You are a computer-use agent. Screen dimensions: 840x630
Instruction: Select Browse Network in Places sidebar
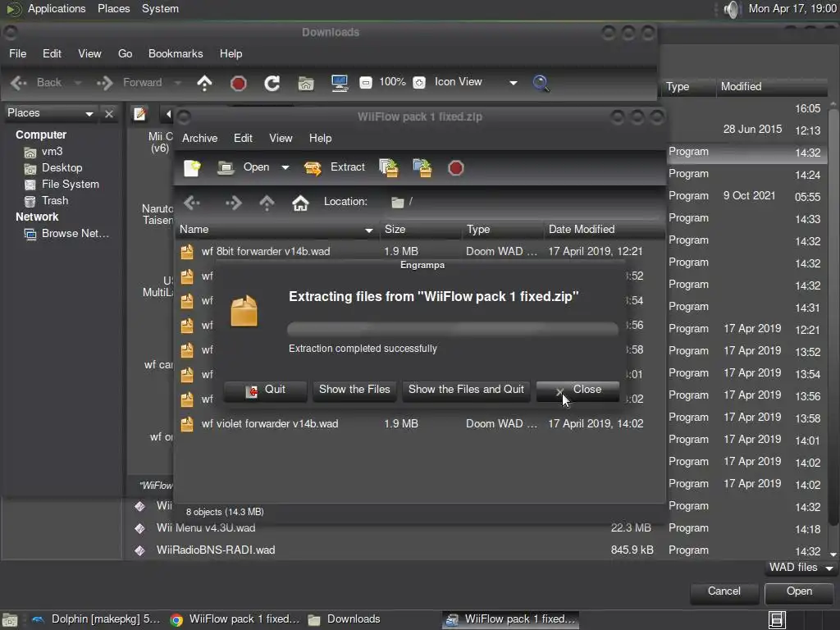click(x=67, y=234)
